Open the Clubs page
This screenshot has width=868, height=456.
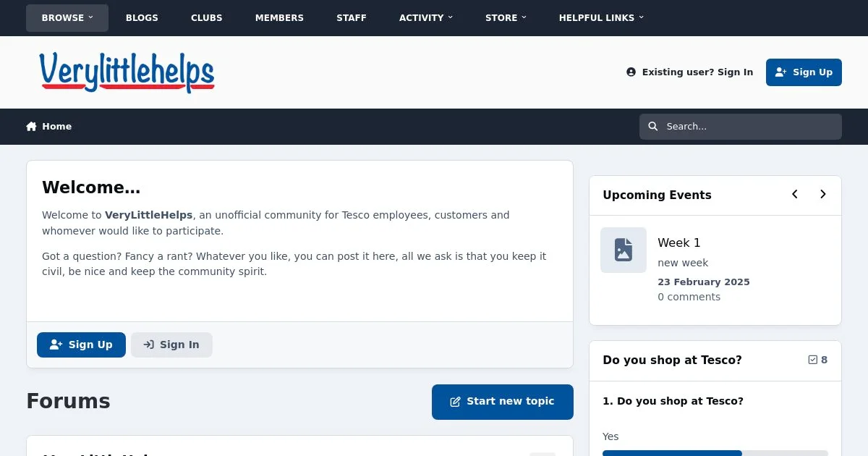tap(207, 18)
